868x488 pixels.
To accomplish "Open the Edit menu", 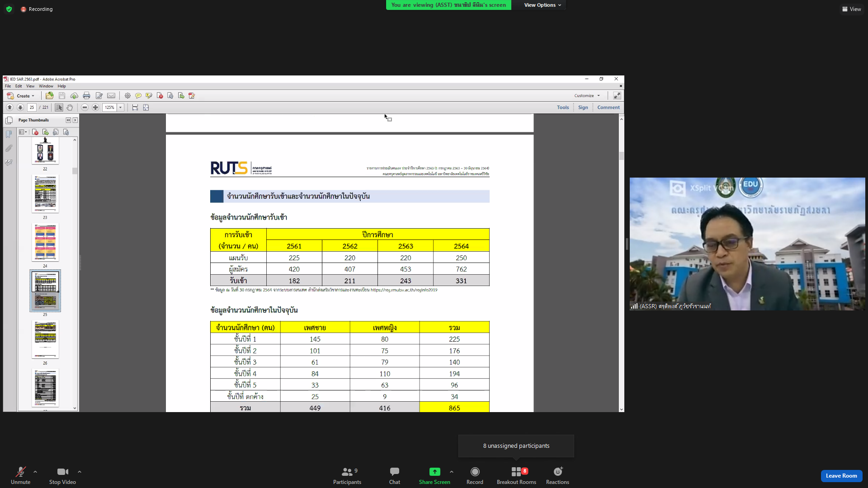I will pos(19,86).
